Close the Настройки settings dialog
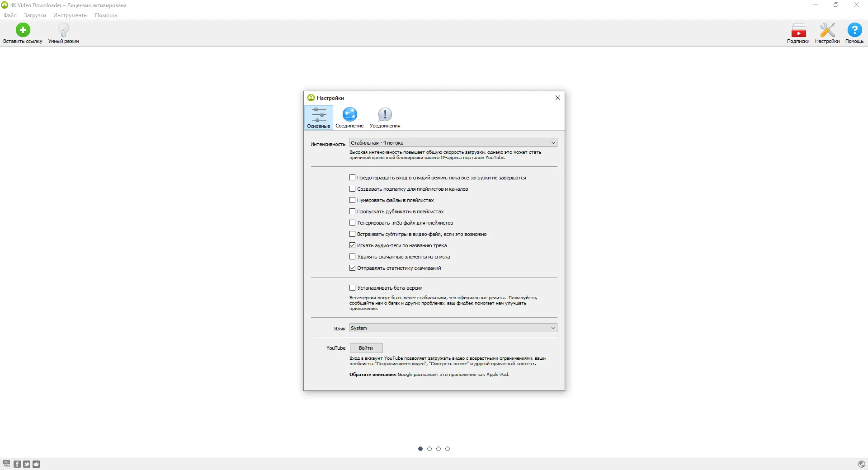Screen dimensions: 868x470 coord(558,98)
